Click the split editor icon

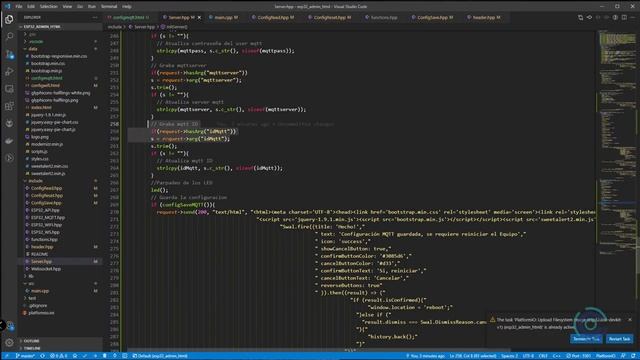pyautogui.click(x=624, y=18)
